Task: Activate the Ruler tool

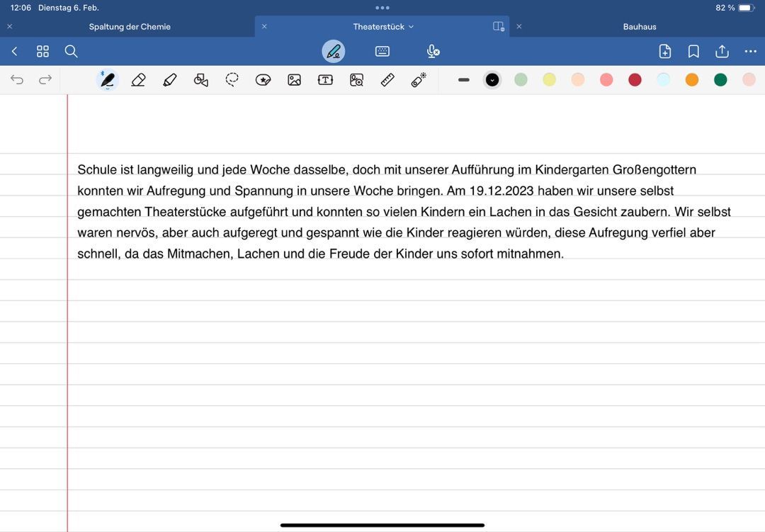Action: click(387, 80)
